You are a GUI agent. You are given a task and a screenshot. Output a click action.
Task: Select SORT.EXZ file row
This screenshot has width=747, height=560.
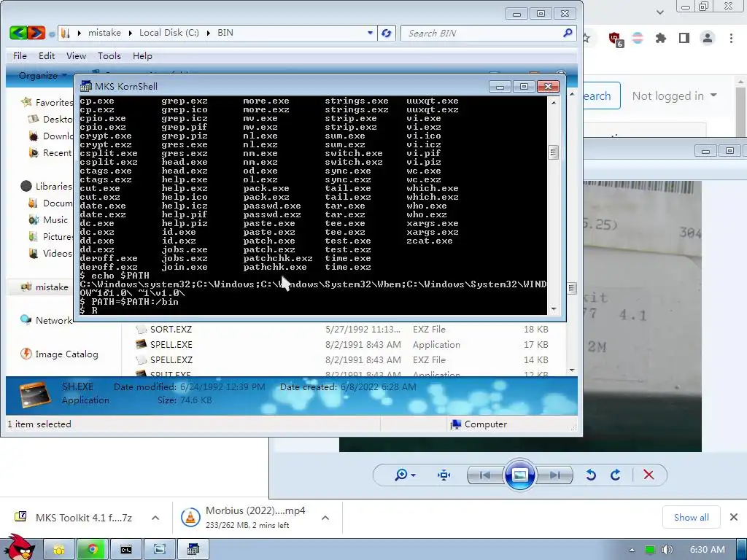[342, 329]
